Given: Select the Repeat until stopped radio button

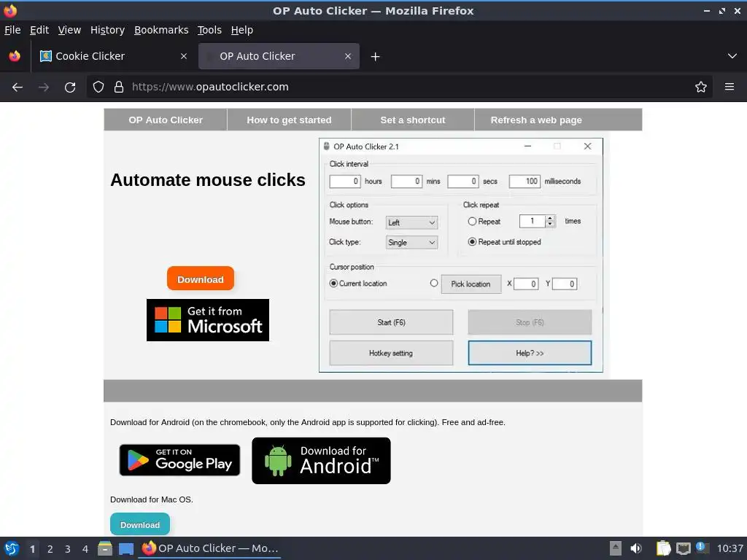Looking at the screenshot, I should click(x=472, y=242).
